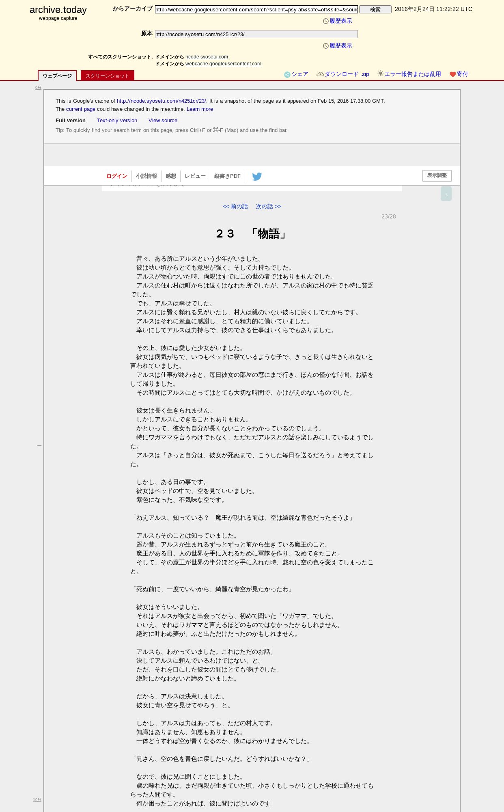Viewport: 504px width, 812px height.
Task: Click the chapter title 23 「物語」
Action: (252, 234)
